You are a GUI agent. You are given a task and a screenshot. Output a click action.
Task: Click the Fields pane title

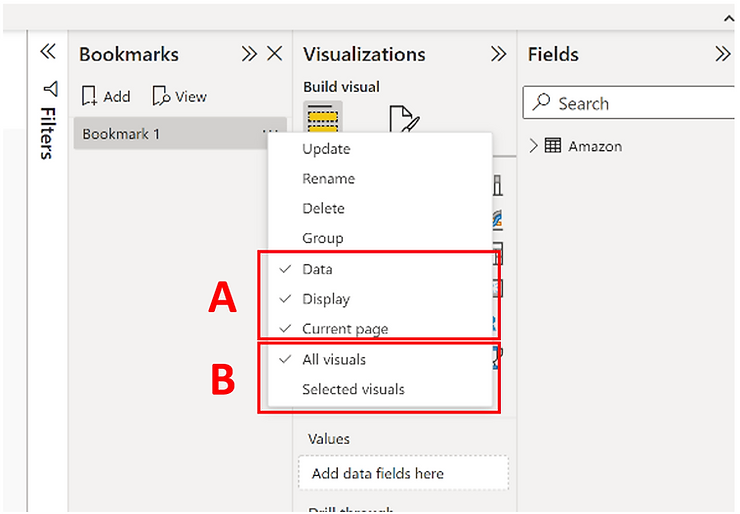pos(553,54)
